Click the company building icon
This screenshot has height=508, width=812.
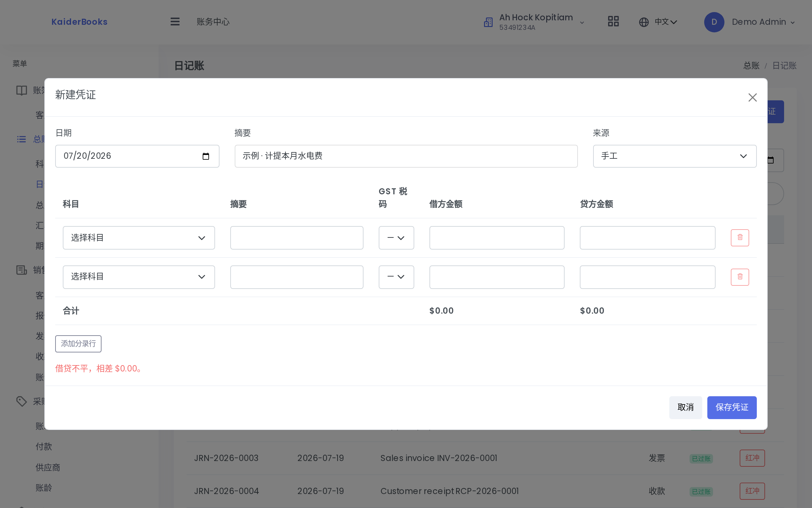click(488, 22)
